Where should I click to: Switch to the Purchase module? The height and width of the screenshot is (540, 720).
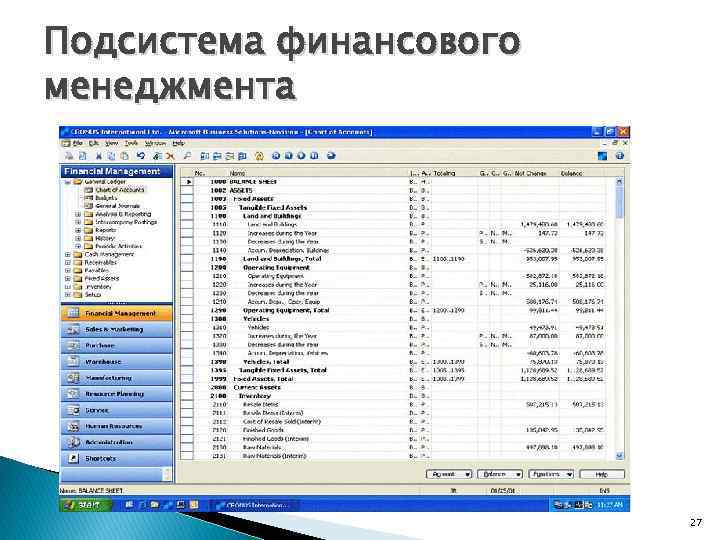117,345
